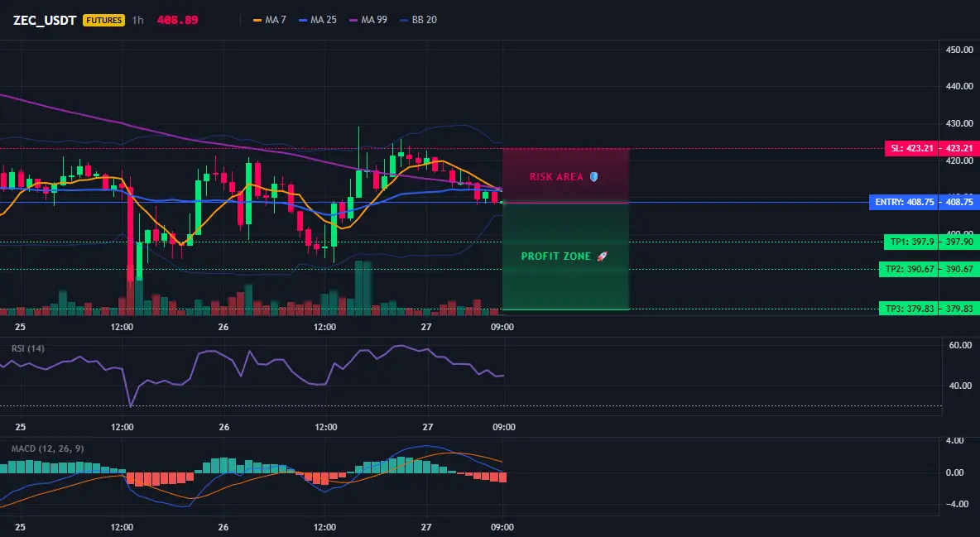Click the −4.00 MACD axis value
Screen dimensions: 980x537
point(959,504)
